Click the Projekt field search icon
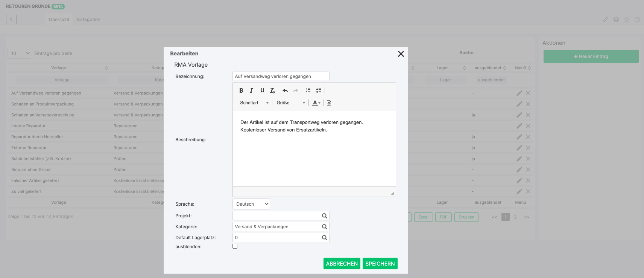Image resolution: width=644 pixels, height=278 pixels. click(324, 216)
